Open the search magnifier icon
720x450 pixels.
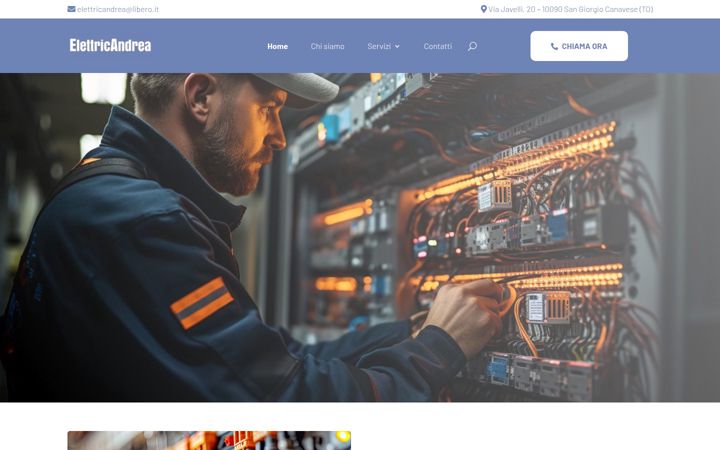tap(472, 46)
